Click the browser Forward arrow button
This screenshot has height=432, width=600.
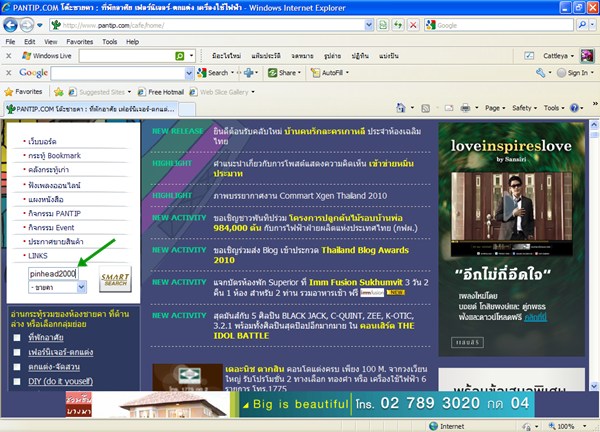coord(26,25)
